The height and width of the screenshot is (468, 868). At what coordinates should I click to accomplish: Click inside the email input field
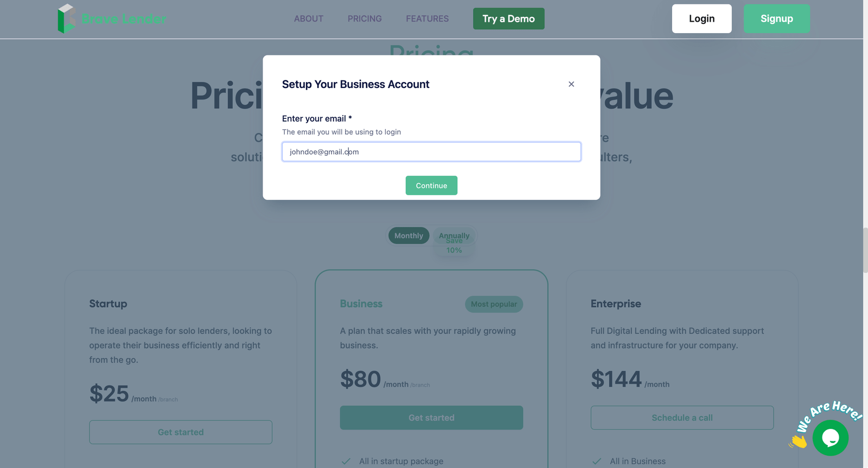coord(431,151)
